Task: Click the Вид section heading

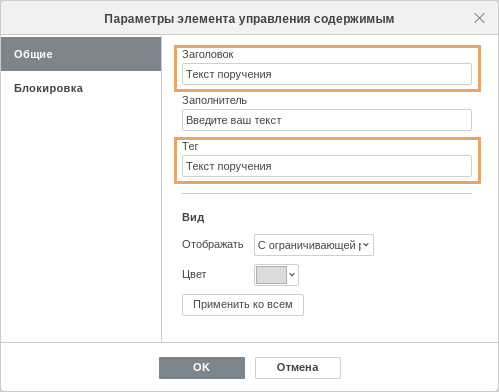Action: tap(193, 217)
